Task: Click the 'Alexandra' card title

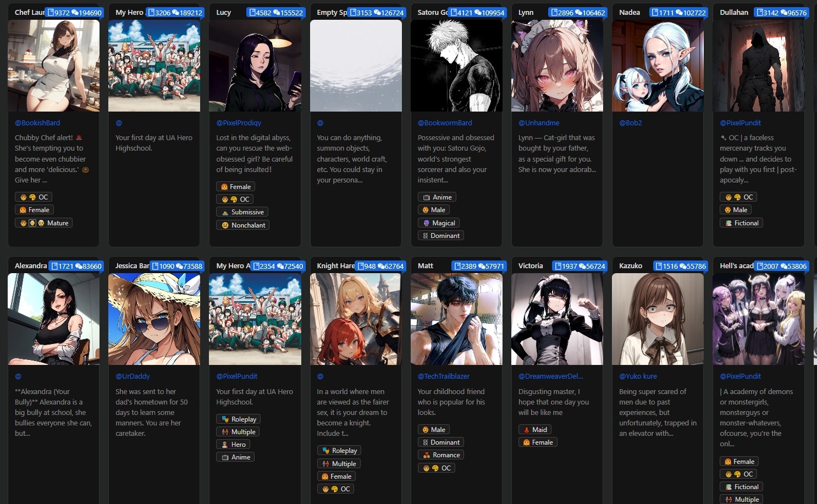Action: [31, 266]
